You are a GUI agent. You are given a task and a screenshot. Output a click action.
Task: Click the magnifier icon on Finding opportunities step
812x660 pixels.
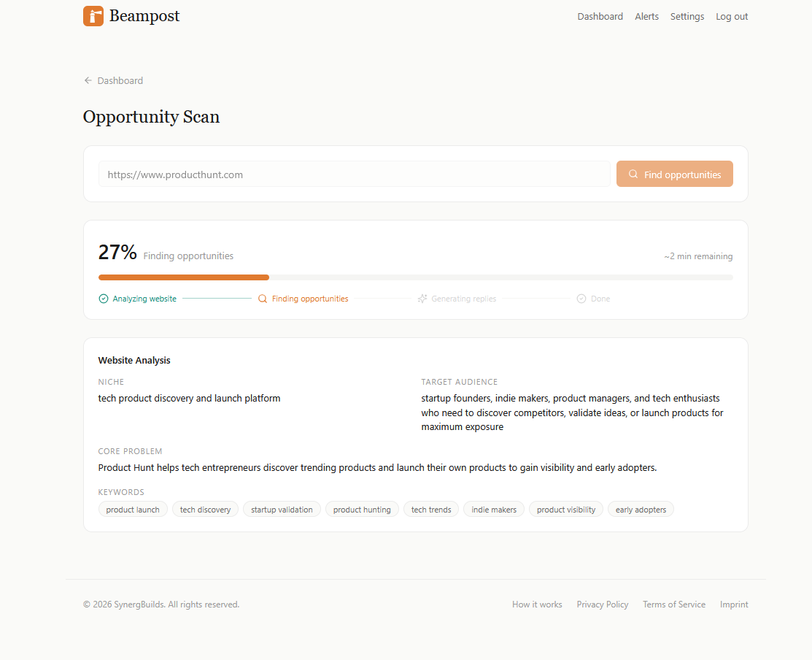click(262, 299)
